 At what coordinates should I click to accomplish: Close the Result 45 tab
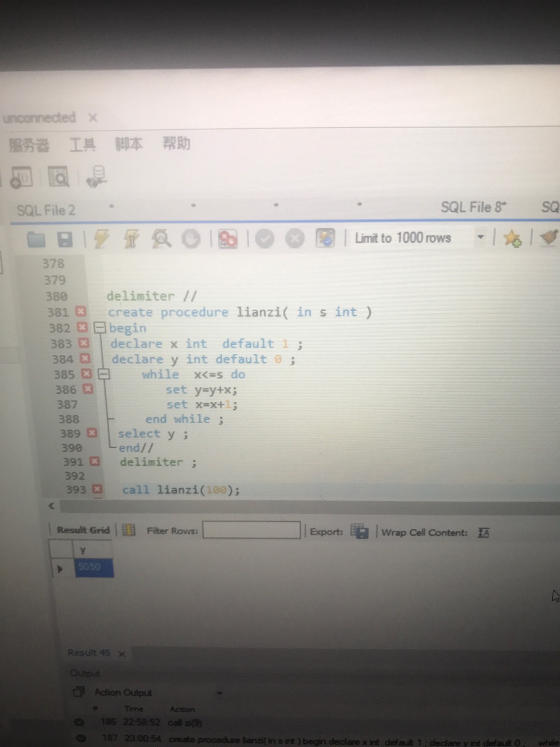click(x=122, y=654)
